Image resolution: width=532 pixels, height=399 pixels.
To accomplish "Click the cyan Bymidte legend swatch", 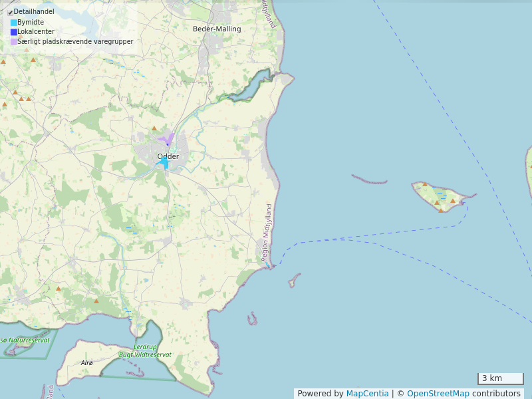I will pyautogui.click(x=14, y=22).
